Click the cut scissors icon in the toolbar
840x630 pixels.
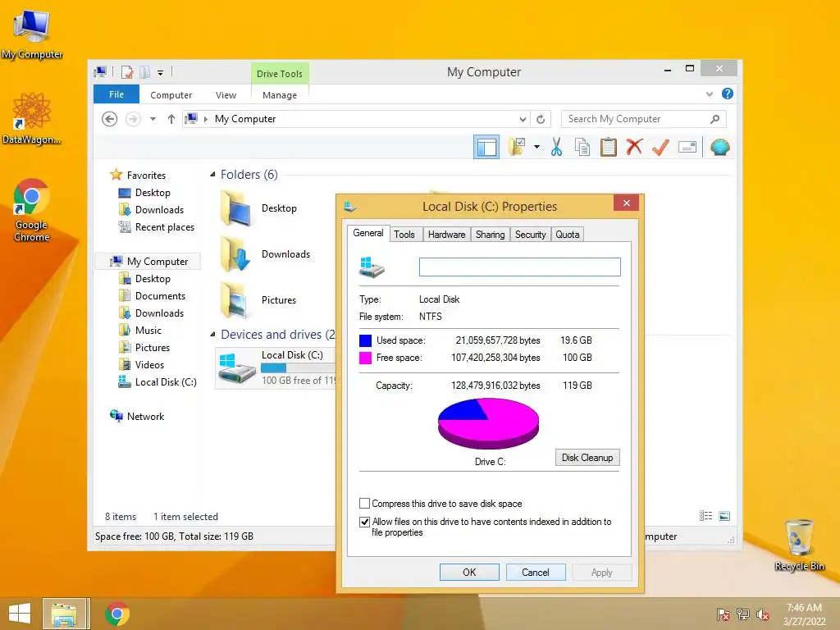pyautogui.click(x=556, y=147)
